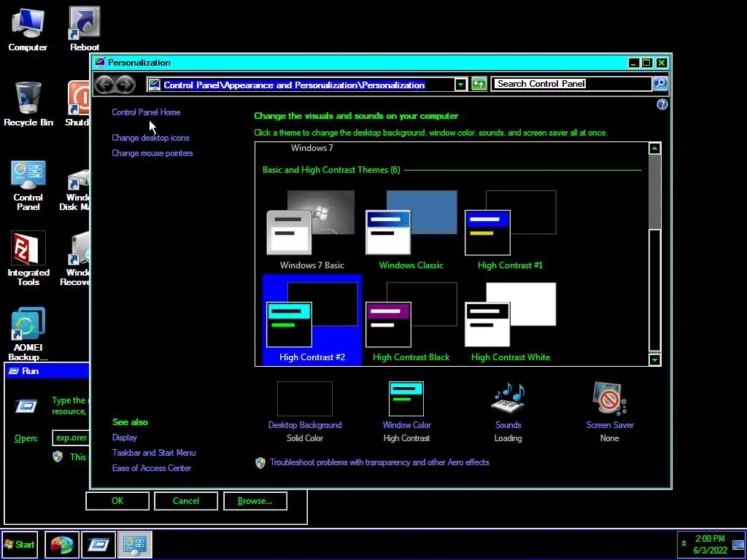Open Taskbar and Start Menu link
Image resolution: width=747 pixels, height=560 pixels.
point(154,452)
